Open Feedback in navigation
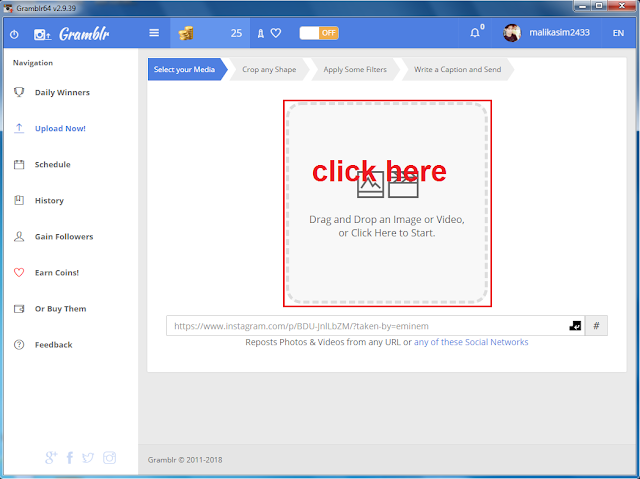The height and width of the screenshot is (479, 640). point(53,345)
